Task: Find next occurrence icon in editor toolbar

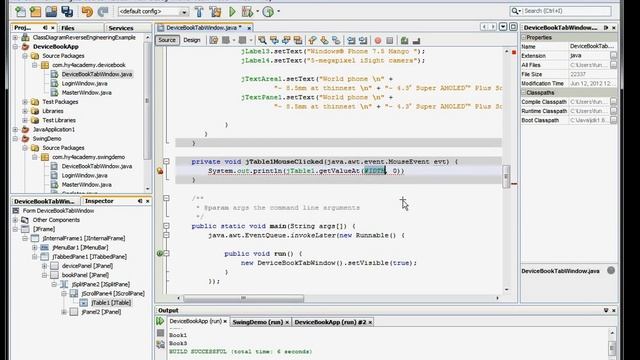Action: pos(286,40)
